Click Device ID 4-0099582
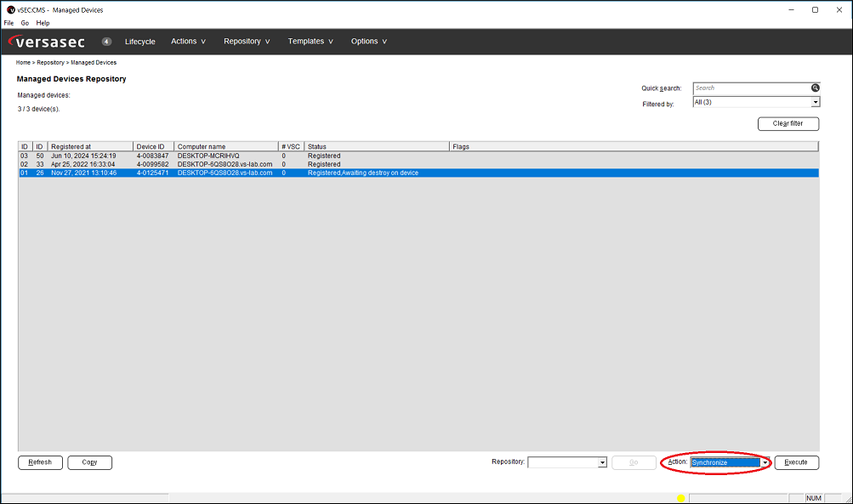This screenshot has height=504, width=853. (153, 164)
